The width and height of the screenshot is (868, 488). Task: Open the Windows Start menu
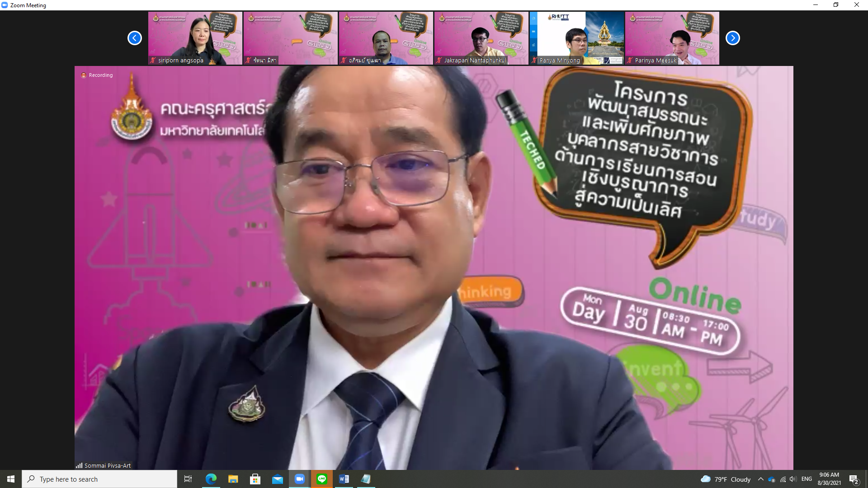coord(11,479)
